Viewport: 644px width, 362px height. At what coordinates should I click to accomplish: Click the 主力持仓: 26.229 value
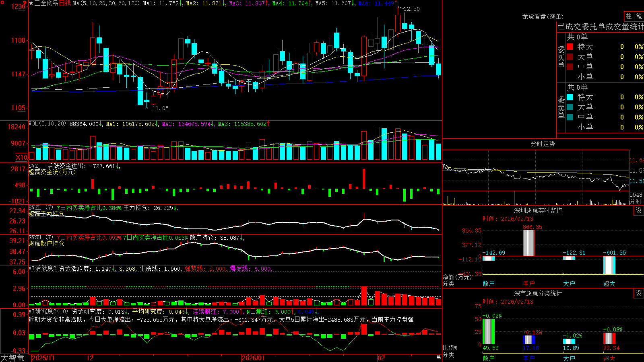click(x=149, y=208)
